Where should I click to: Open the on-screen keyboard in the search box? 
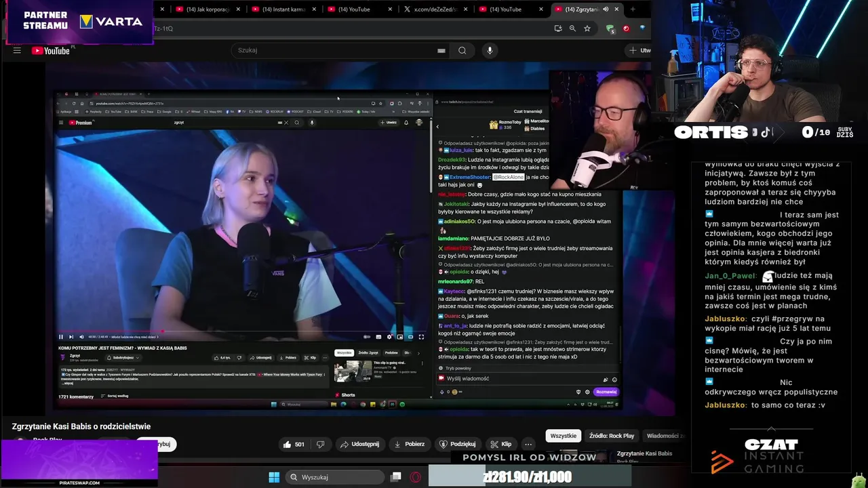[x=441, y=50]
